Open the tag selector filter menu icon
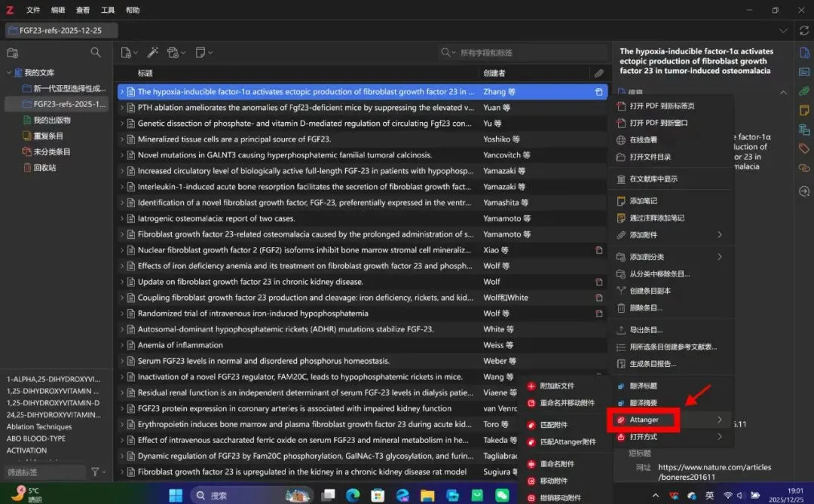Image resolution: width=814 pixels, height=504 pixels. pos(97,472)
